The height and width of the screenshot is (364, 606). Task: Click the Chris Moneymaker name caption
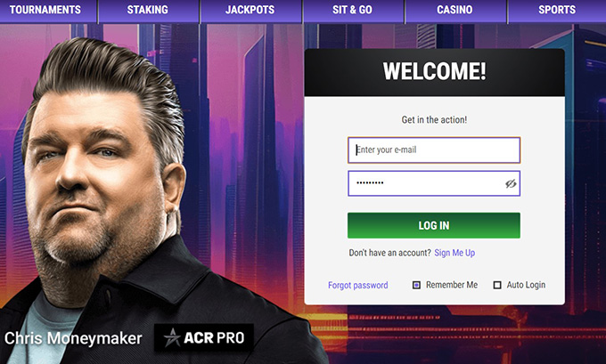(73, 338)
